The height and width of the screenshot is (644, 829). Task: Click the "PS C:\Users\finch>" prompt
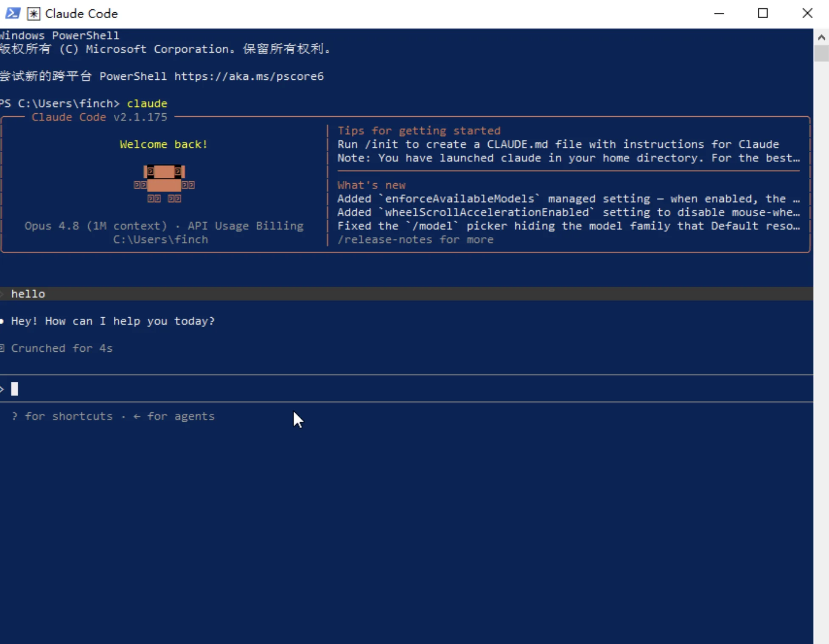click(59, 104)
